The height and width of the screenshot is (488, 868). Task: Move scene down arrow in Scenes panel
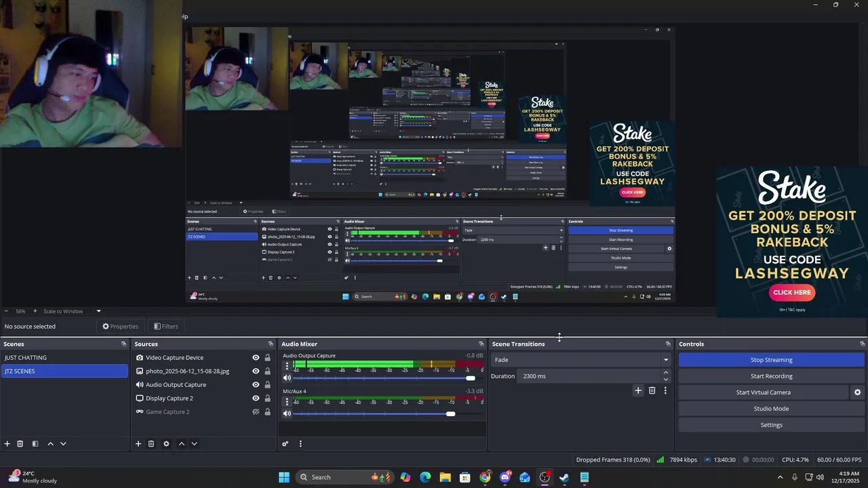point(63,444)
